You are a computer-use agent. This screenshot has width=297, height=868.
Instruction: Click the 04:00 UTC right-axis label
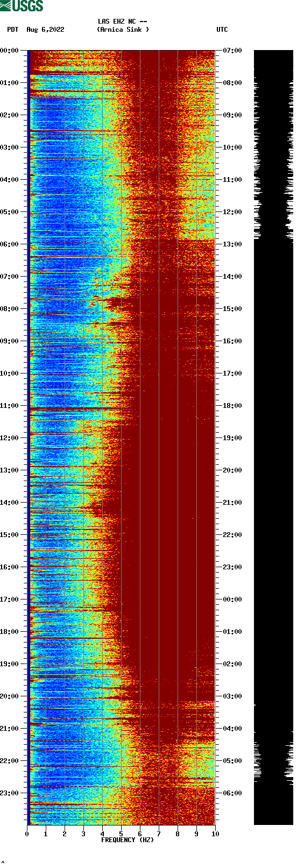click(232, 729)
